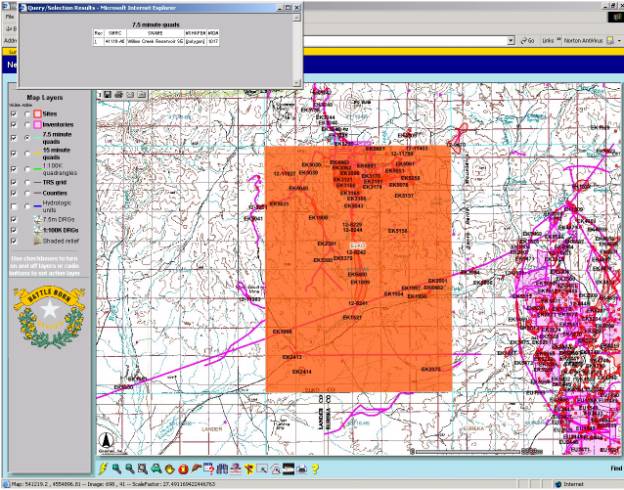The height and width of the screenshot is (490, 624).
Task: Uncheck the Shaded relief layer visibility
Action: pos(13,240)
